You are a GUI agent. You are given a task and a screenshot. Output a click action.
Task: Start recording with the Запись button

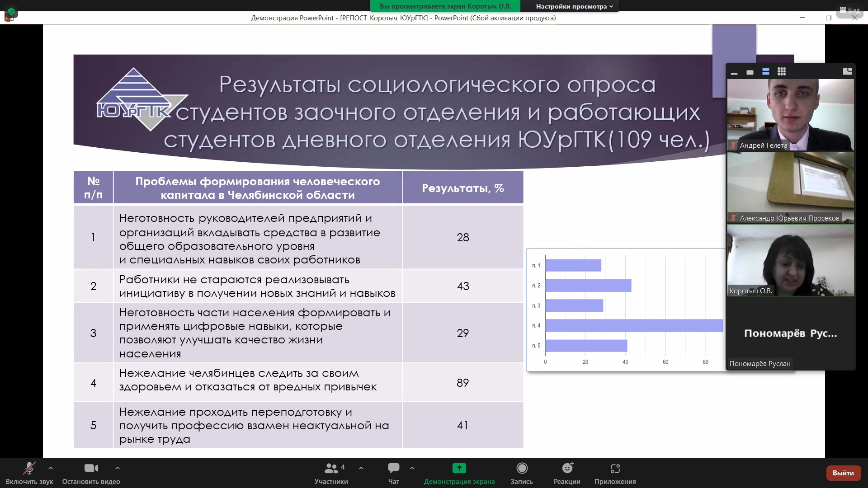(x=522, y=473)
